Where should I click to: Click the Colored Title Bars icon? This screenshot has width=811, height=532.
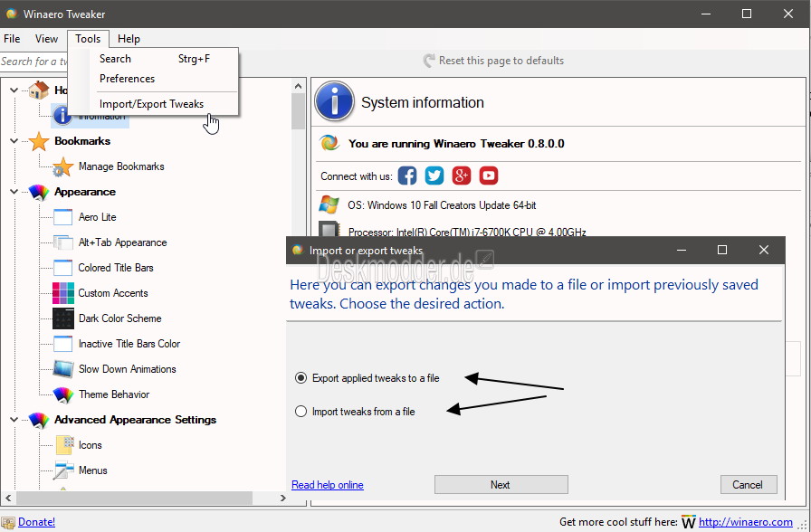tap(63, 268)
